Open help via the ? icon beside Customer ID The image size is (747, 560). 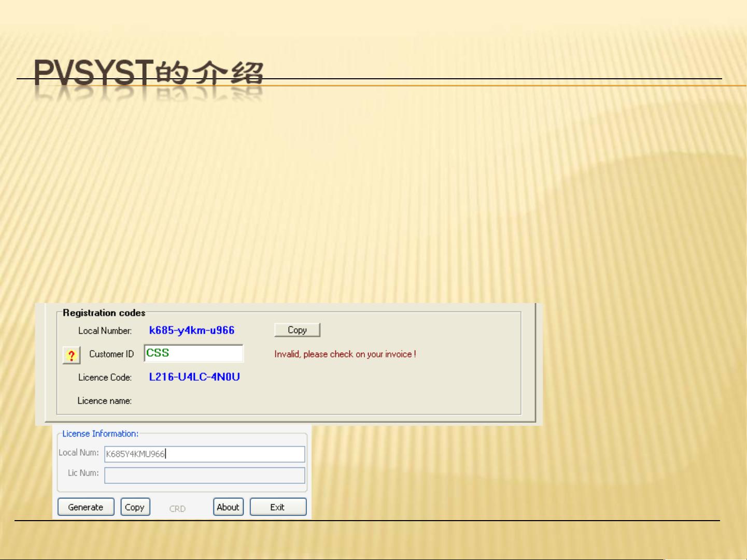tap(71, 354)
